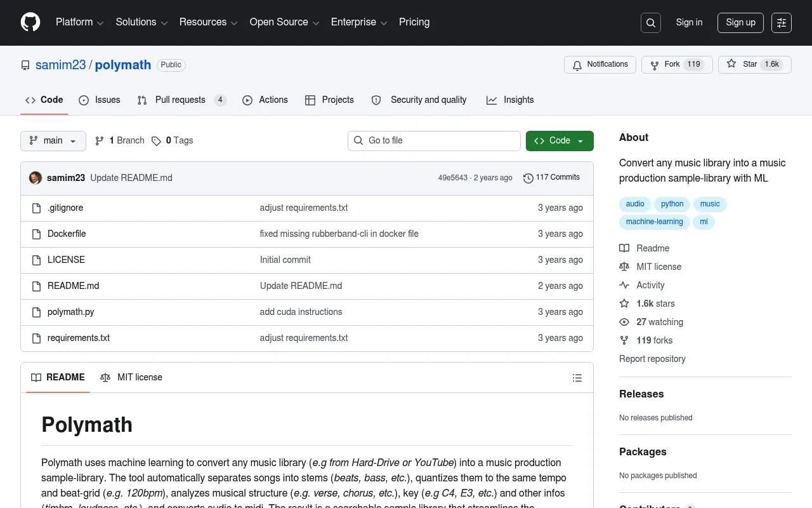Open the green Code dropdown button
This screenshot has height=508, width=812.
(560, 141)
